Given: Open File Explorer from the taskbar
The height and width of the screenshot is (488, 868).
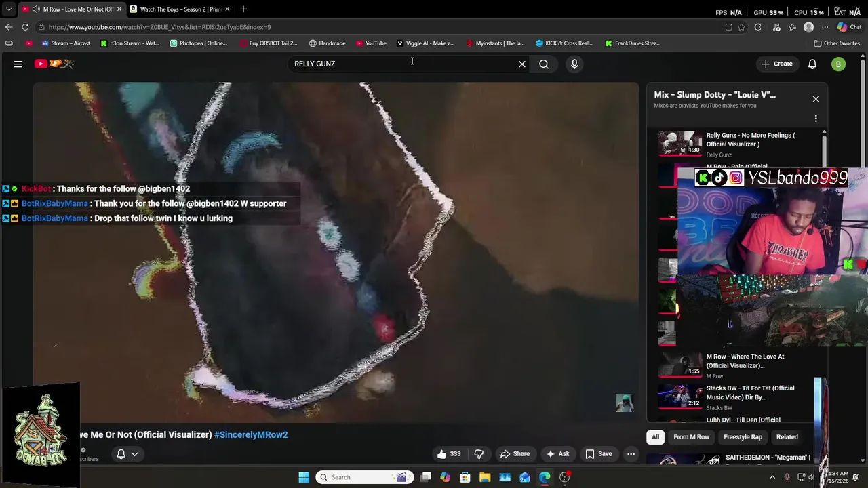Looking at the screenshot, I should click(485, 477).
